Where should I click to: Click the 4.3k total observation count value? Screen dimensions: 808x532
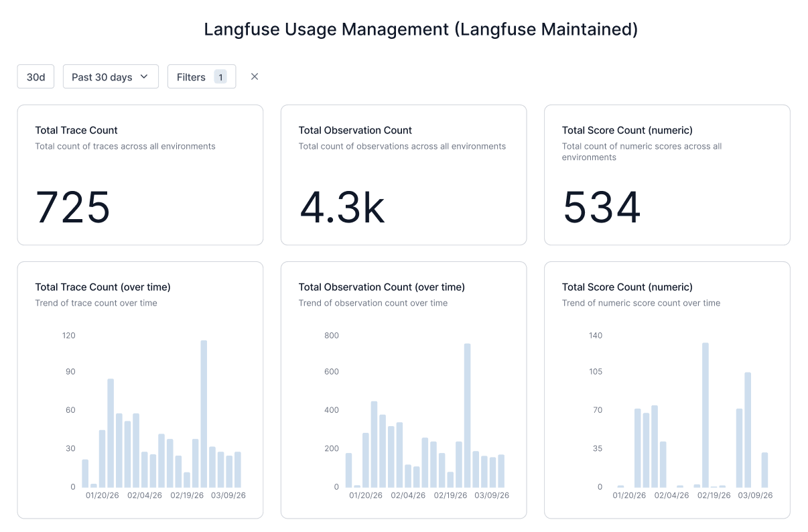pos(342,207)
